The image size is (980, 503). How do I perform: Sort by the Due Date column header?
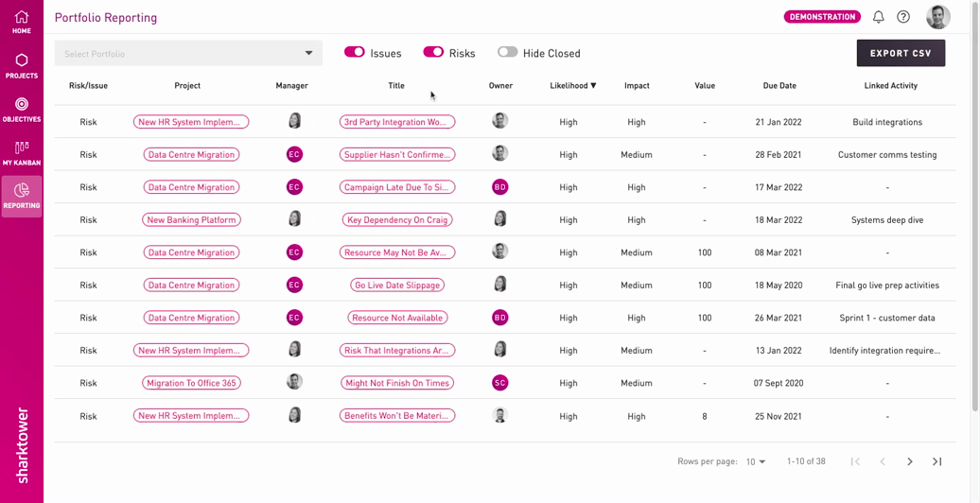[779, 86]
